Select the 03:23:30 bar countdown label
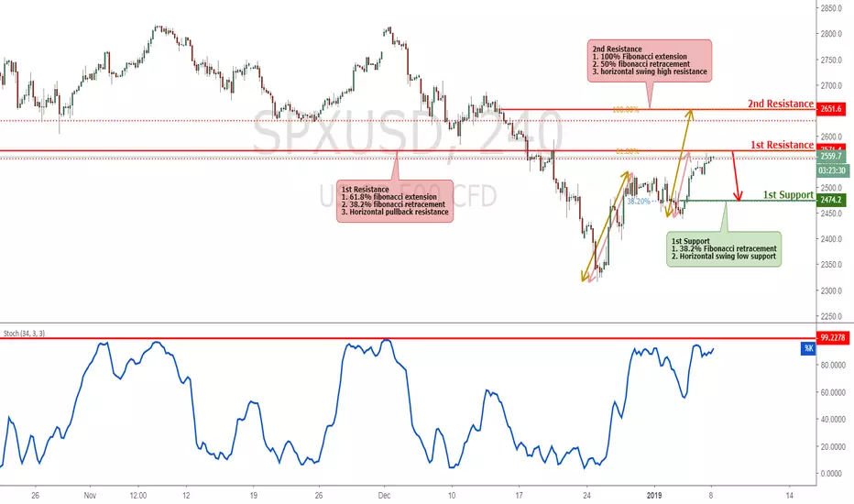The width and height of the screenshot is (854, 504). [x=833, y=171]
